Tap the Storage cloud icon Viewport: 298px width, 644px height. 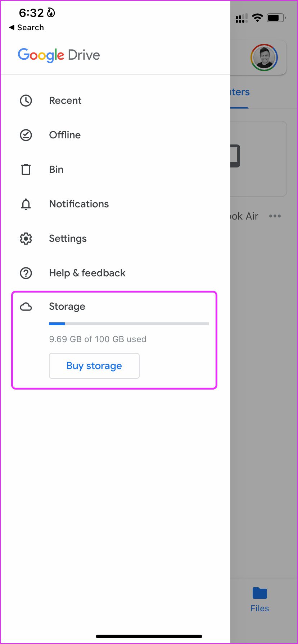tap(26, 307)
